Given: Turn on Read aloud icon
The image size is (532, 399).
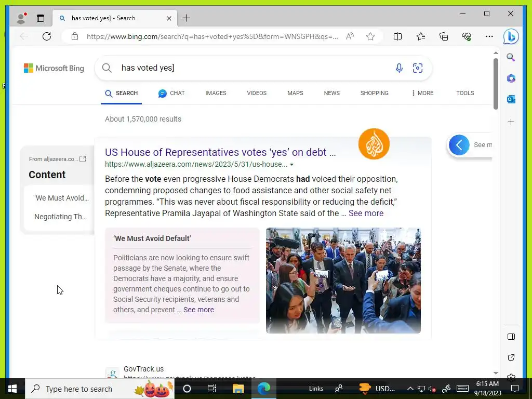Looking at the screenshot, I should pos(350,36).
